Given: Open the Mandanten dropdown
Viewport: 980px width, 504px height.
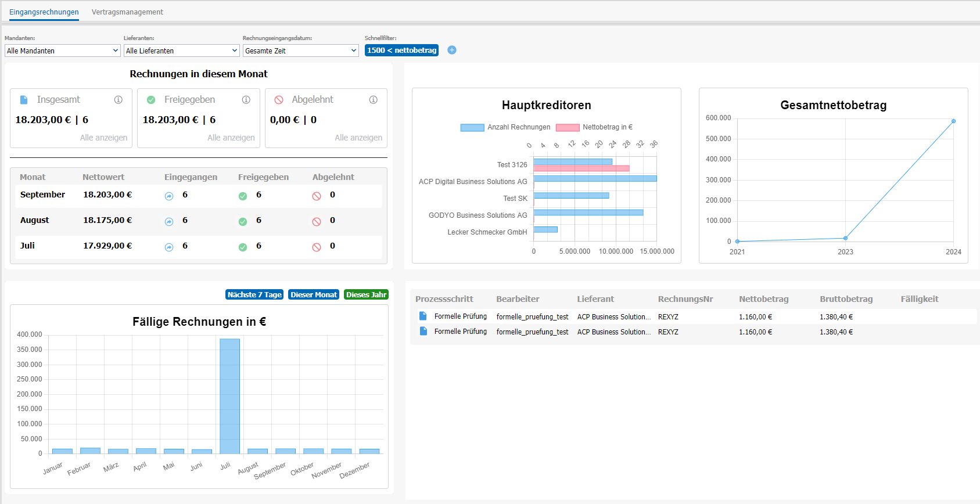Looking at the screenshot, I should [x=63, y=51].
